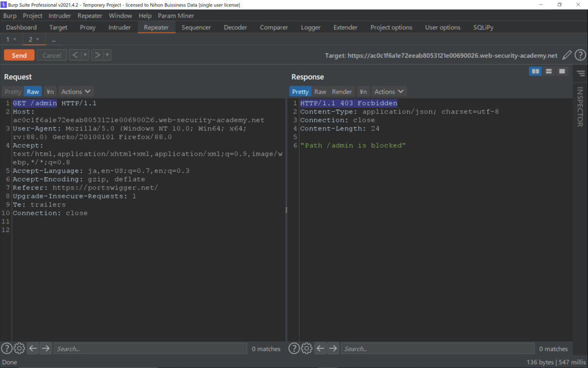Open help icon beside response search
Viewport: 588px width, 368px height.
pos(294,348)
